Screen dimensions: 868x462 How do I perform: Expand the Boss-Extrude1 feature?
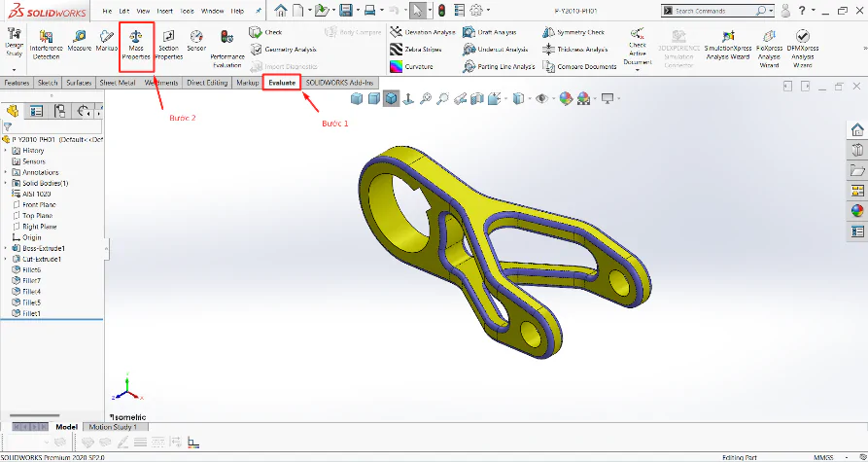click(x=6, y=248)
